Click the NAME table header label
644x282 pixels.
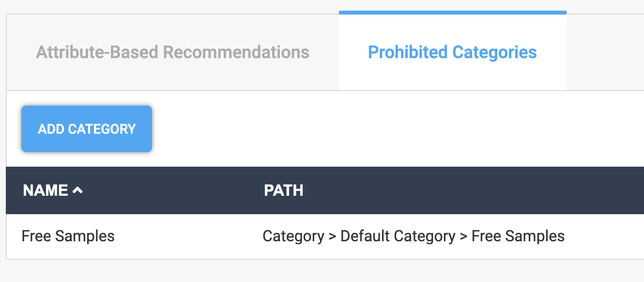pyautogui.click(x=46, y=190)
